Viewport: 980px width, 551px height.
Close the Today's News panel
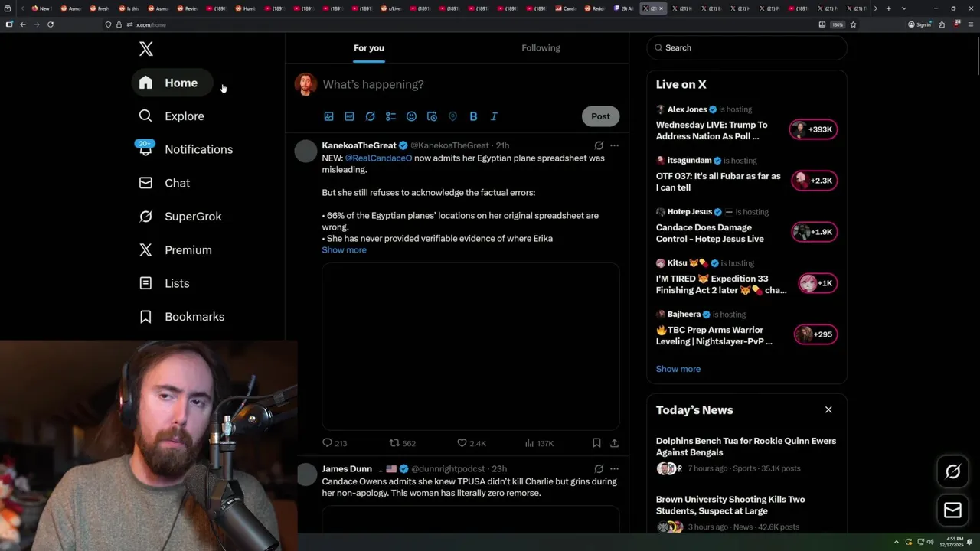coord(828,410)
